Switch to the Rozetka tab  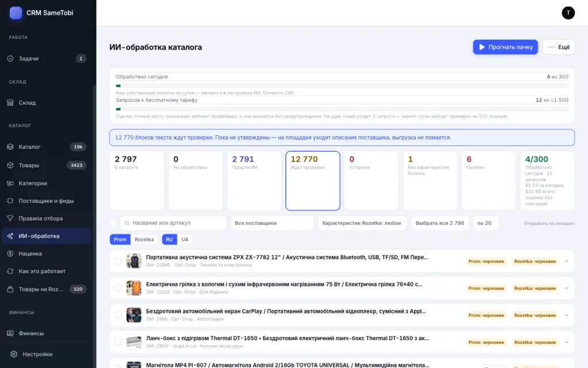144,240
